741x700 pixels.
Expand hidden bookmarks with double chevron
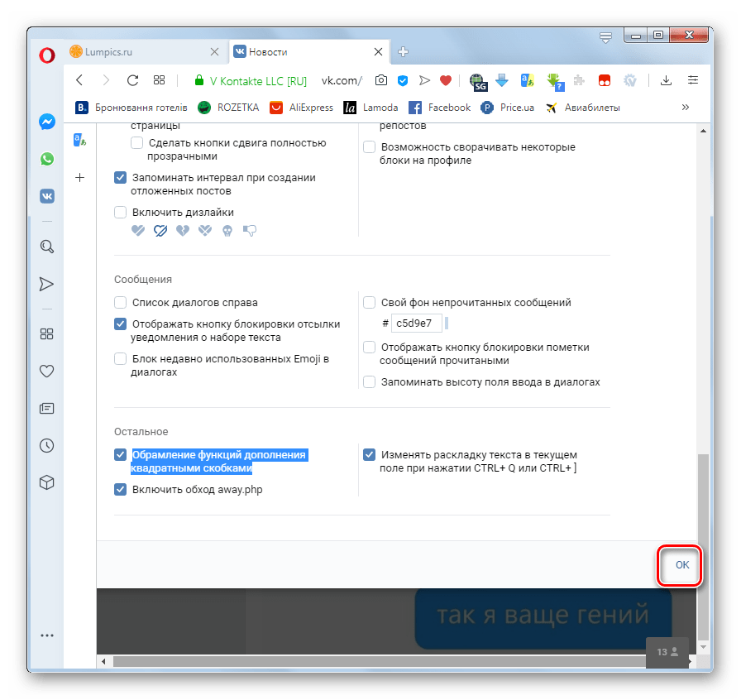coord(686,108)
